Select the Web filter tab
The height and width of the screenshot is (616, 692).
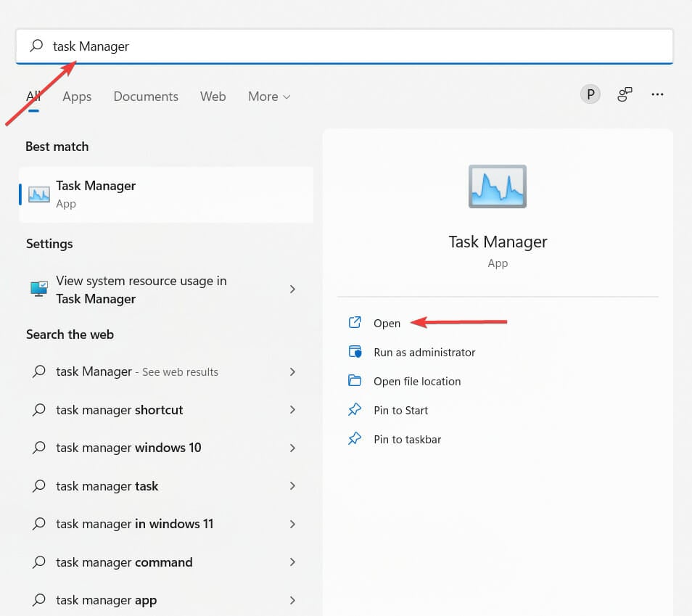click(x=213, y=96)
